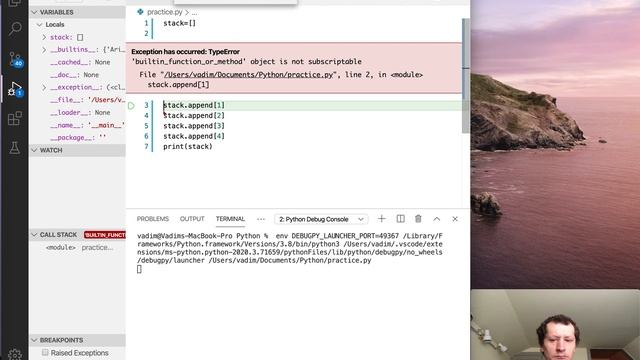Image resolution: width=640 pixels, height=360 pixels.
Task: Select practice.py in the breadcrumb
Action: [164, 12]
